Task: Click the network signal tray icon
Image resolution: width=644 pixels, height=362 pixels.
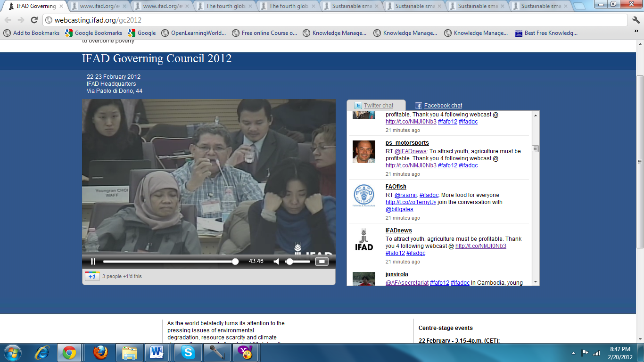Action: click(x=596, y=353)
